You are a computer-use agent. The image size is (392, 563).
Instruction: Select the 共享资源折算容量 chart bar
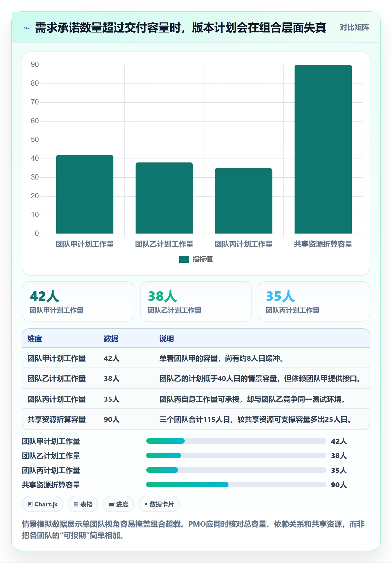(x=323, y=149)
